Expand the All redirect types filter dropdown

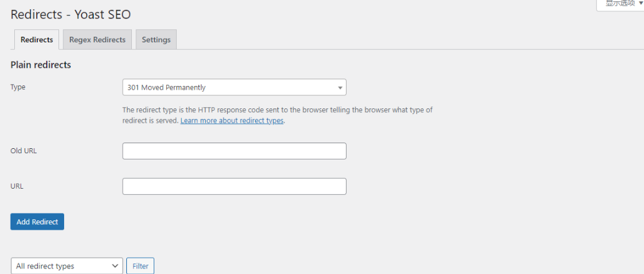tap(67, 266)
